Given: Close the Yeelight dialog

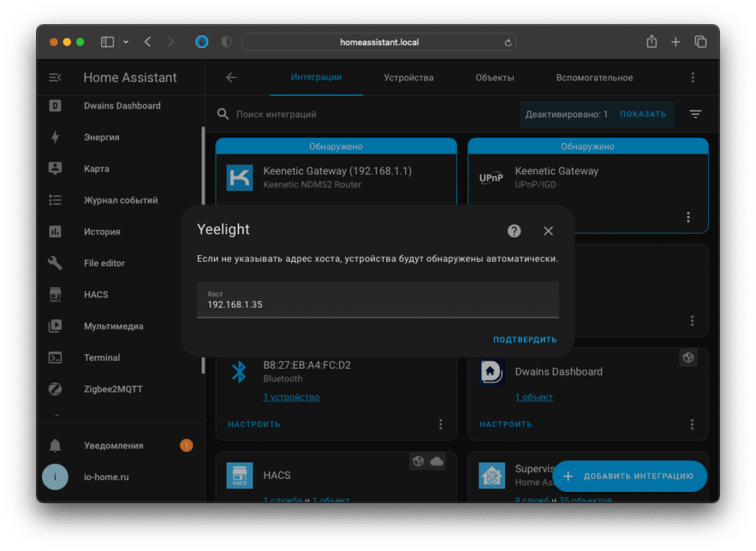Looking at the screenshot, I should (x=549, y=231).
